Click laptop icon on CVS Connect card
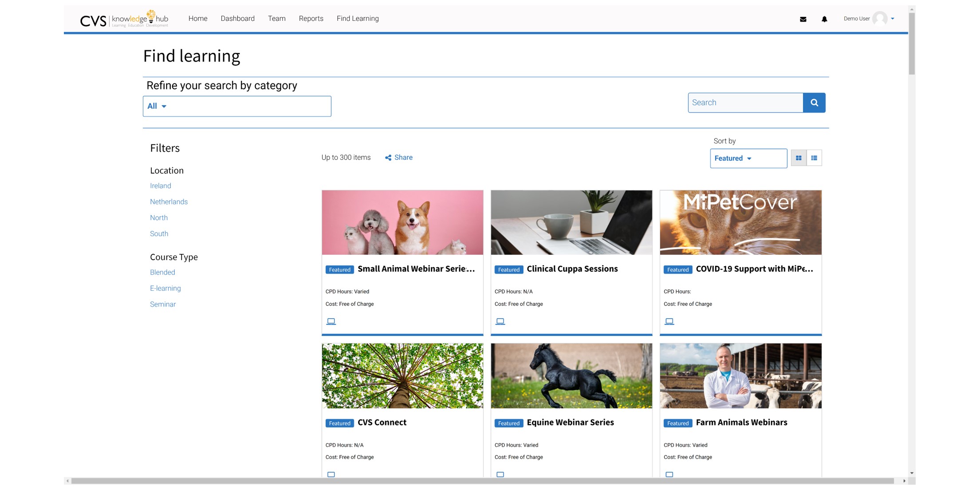 click(x=331, y=474)
